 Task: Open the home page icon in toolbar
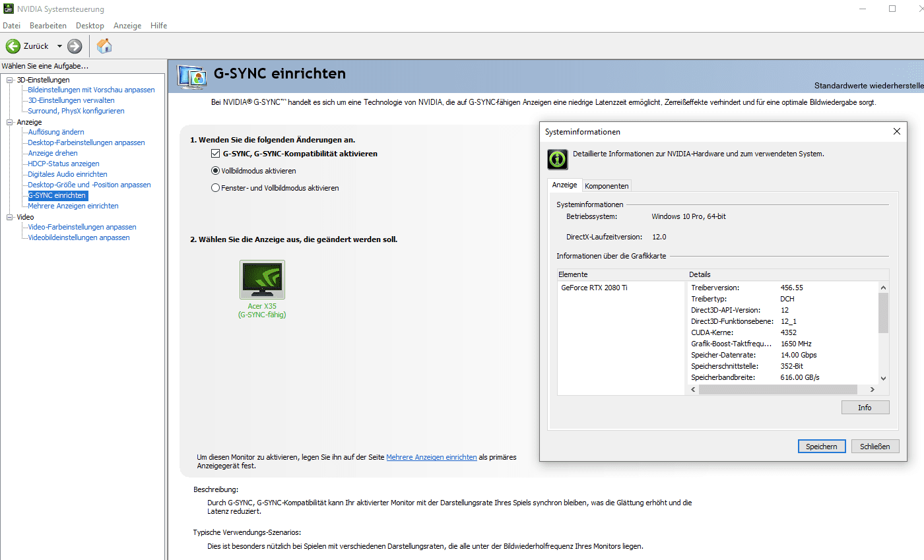coord(104,46)
